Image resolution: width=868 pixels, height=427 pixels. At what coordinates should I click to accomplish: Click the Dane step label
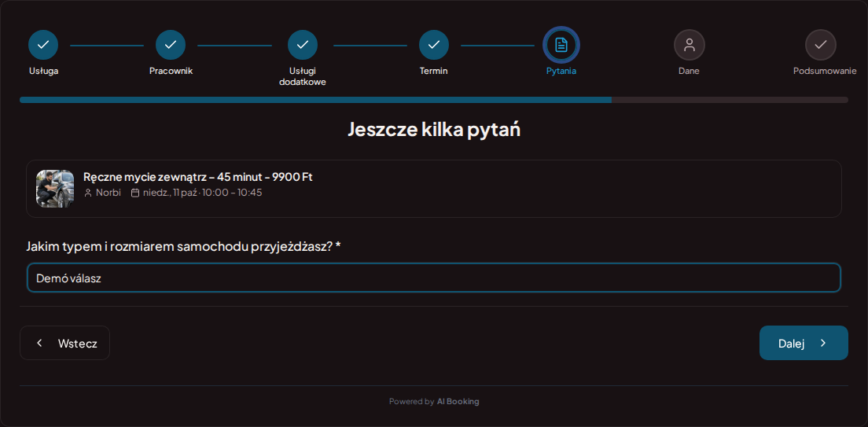690,71
